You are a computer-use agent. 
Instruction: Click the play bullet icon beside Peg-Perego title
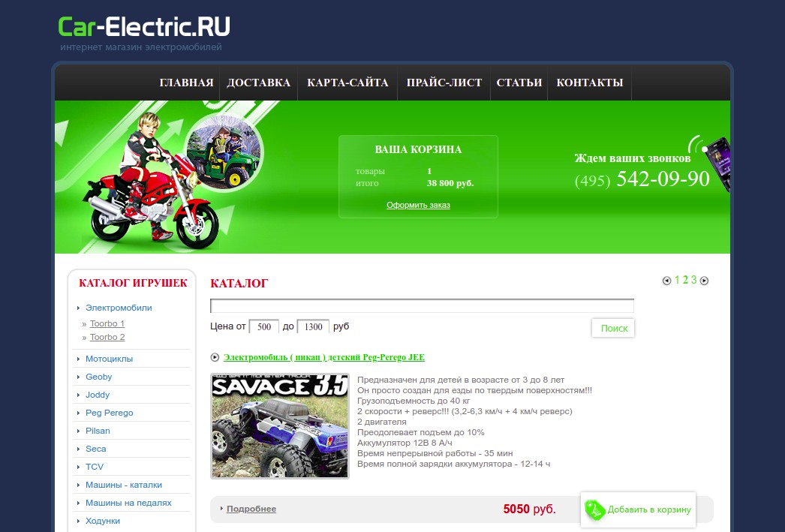click(215, 357)
